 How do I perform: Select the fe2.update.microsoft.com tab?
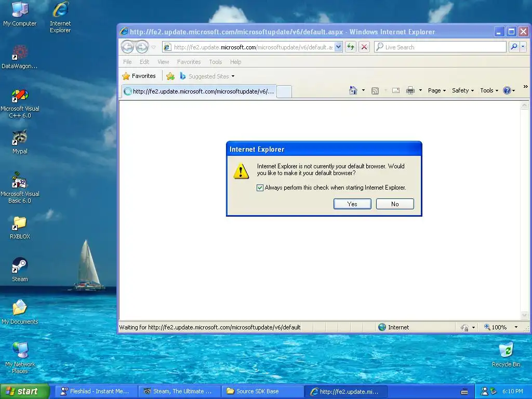(199, 91)
